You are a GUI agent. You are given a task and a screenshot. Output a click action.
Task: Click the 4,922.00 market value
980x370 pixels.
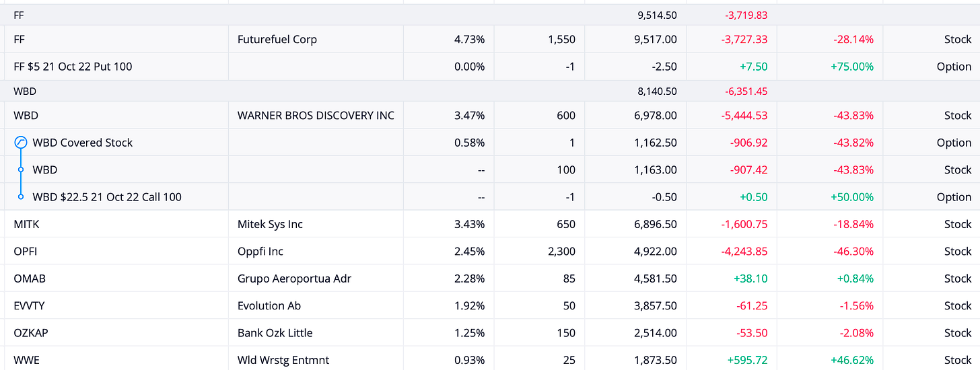655,252
